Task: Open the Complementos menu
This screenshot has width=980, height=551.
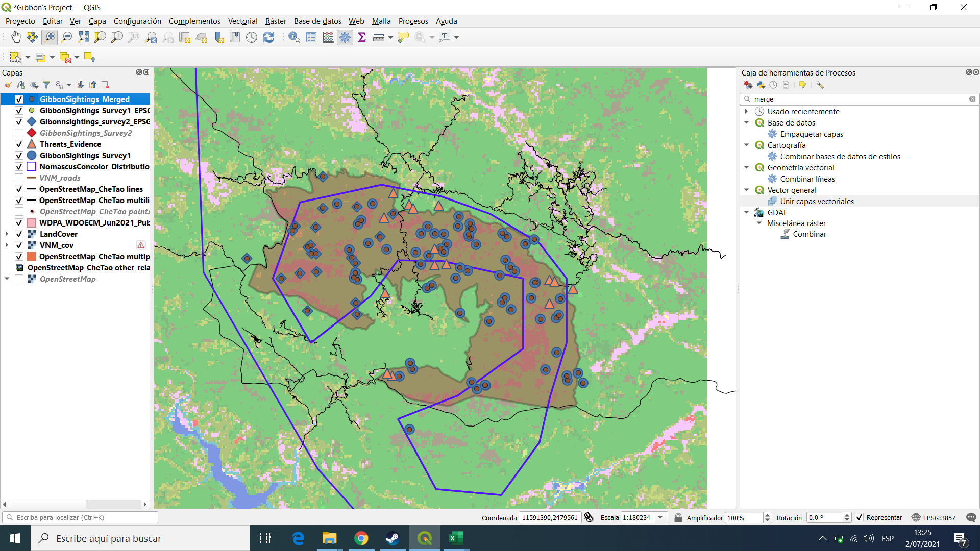Action: pos(194,21)
